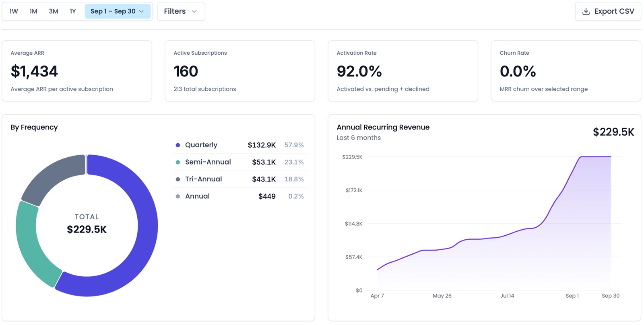The height and width of the screenshot is (325, 644).
Task: Click the Average ARR card title
Action: click(27, 53)
